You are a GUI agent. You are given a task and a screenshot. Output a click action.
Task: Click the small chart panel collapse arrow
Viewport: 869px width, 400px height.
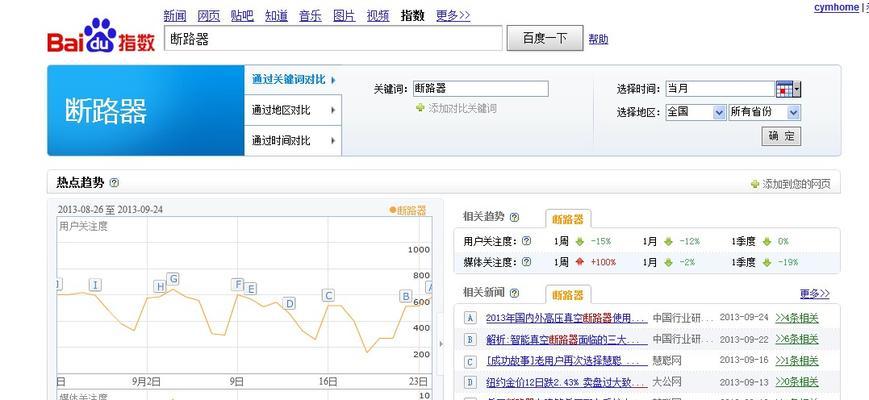click(x=441, y=344)
